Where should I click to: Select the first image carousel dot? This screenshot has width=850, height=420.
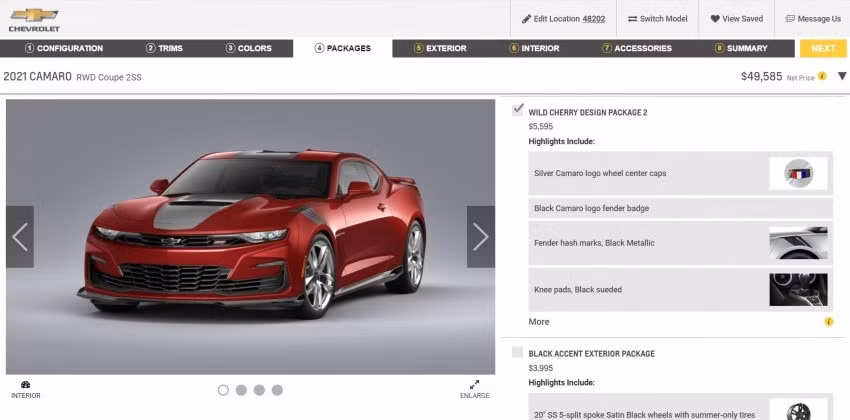point(223,390)
